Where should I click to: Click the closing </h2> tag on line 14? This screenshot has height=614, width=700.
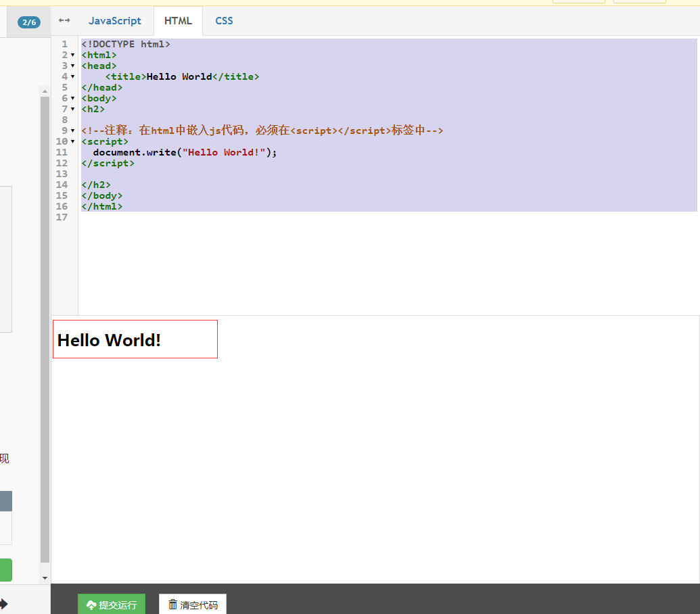(96, 185)
